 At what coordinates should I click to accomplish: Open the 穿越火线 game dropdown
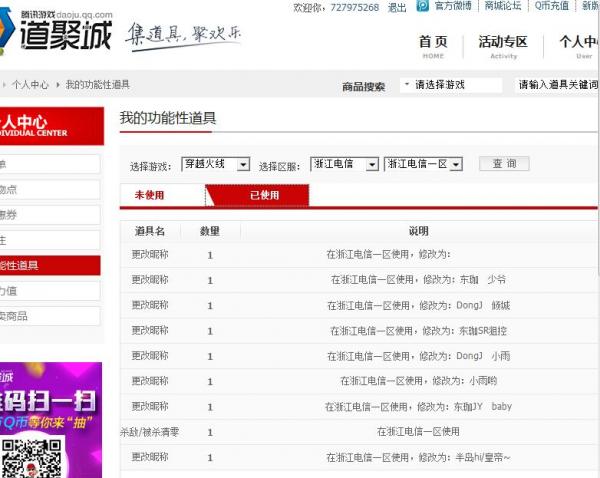pos(215,164)
